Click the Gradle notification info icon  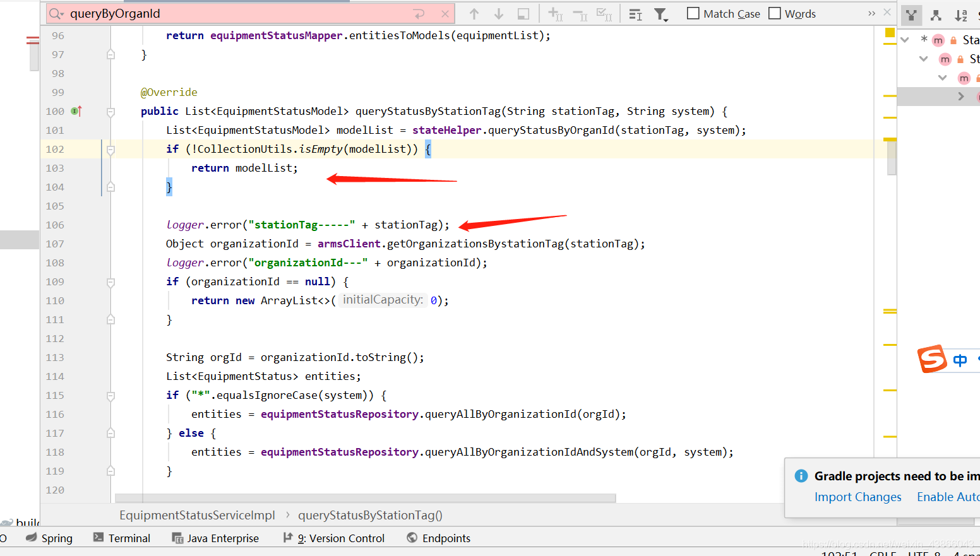(801, 476)
